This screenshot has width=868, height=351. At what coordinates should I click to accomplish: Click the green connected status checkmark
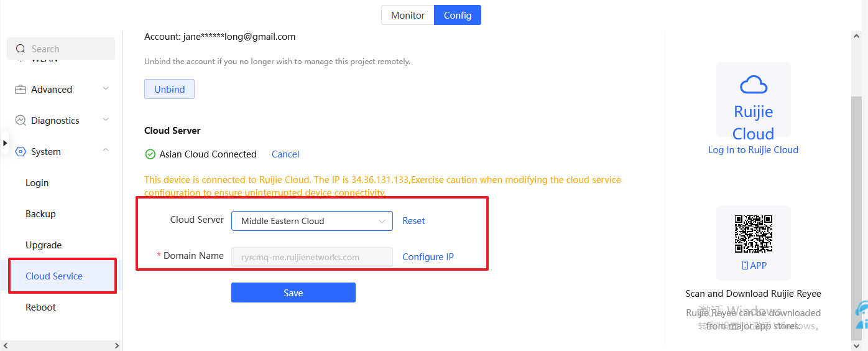tap(150, 154)
